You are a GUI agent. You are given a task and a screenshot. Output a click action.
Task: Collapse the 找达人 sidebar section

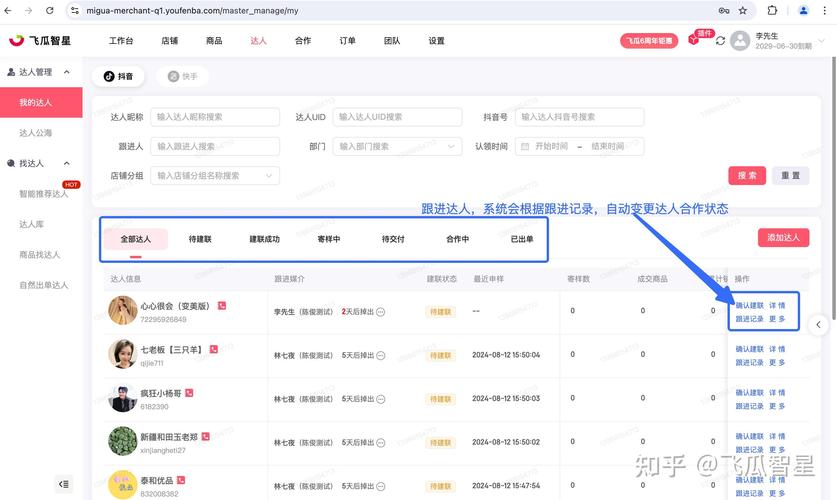pyautogui.click(x=66, y=163)
